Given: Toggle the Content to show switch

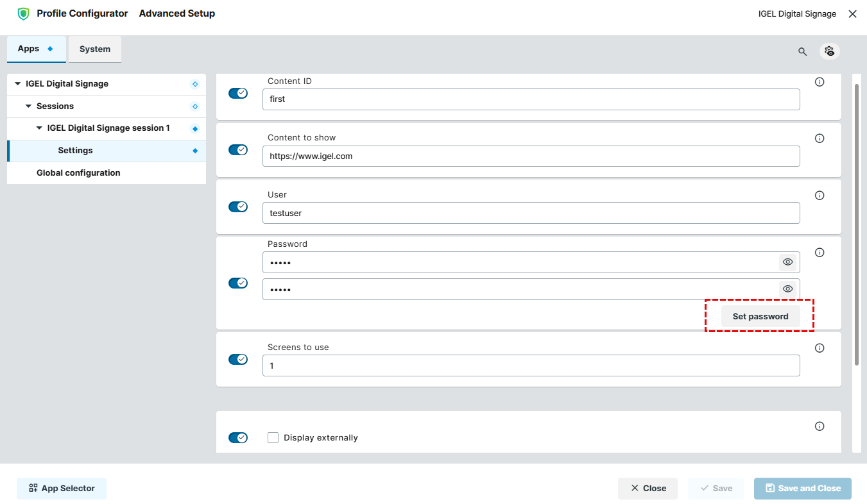Looking at the screenshot, I should [x=238, y=150].
